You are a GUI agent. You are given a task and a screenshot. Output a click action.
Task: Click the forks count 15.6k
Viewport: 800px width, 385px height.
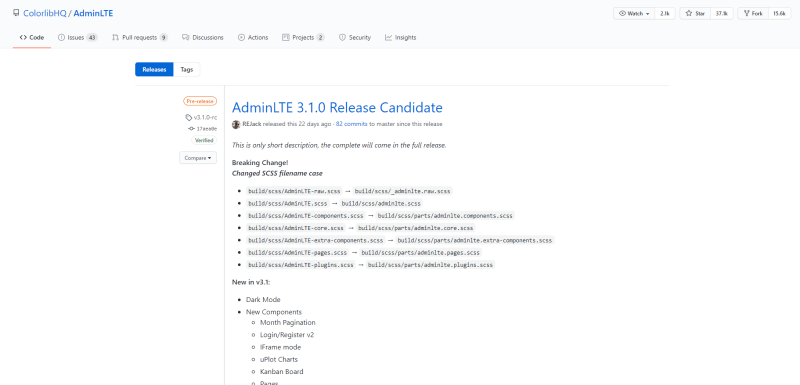click(x=779, y=14)
